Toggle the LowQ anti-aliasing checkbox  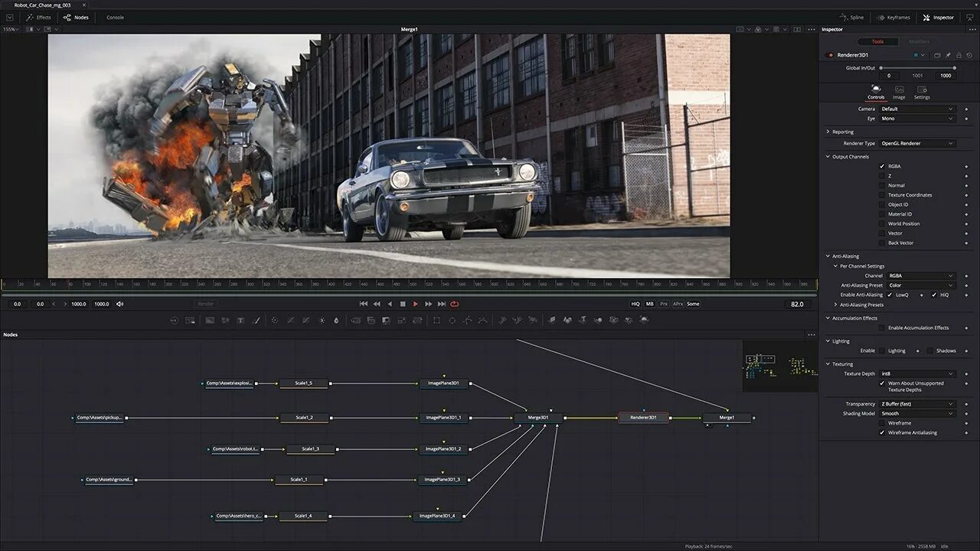pos(889,295)
